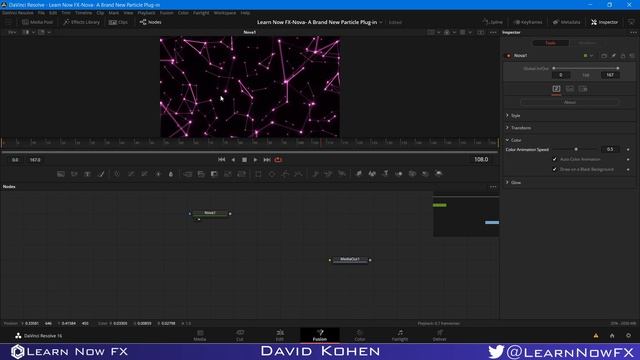Add a pRender particle node
The image size is (640, 360).
(x=342, y=174)
